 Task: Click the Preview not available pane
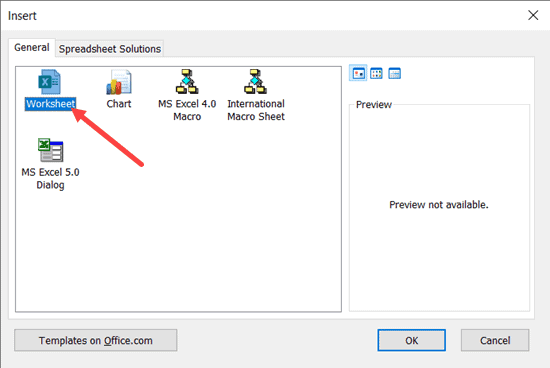pos(439,208)
